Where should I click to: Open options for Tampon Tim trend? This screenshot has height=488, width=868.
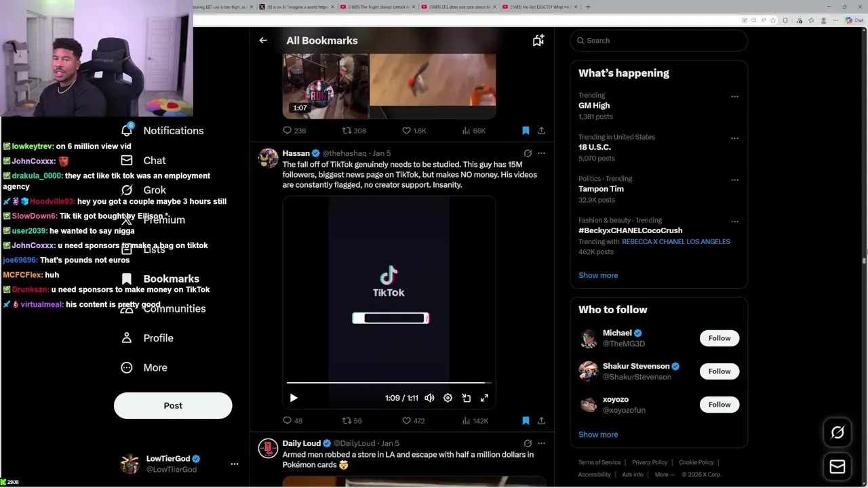coord(734,180)
